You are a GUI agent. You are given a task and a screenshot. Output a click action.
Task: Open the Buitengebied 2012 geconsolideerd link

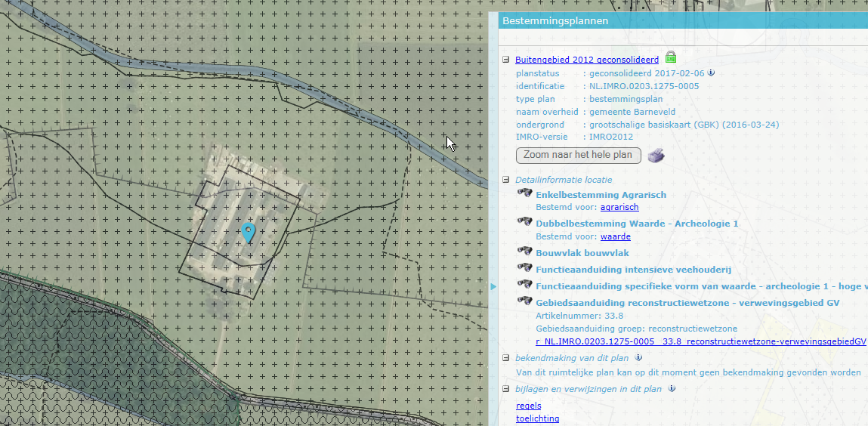587,60
